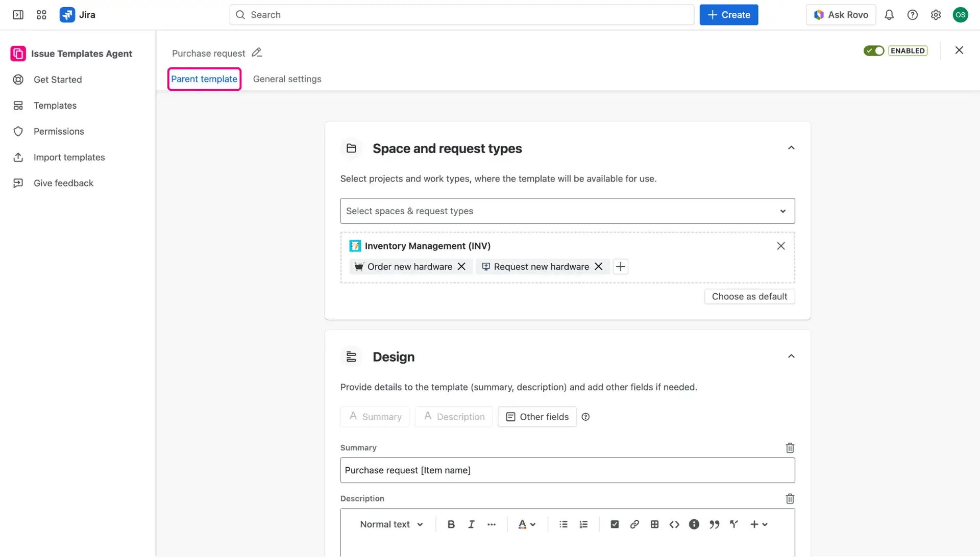
Task: Insert a code block in description toolbar
Action: tap(674, 524)
